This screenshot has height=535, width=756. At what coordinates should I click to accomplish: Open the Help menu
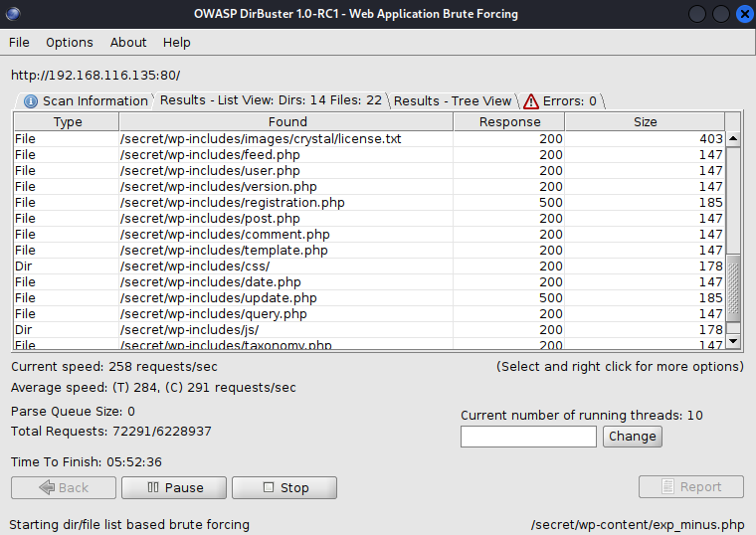point(176,43)
